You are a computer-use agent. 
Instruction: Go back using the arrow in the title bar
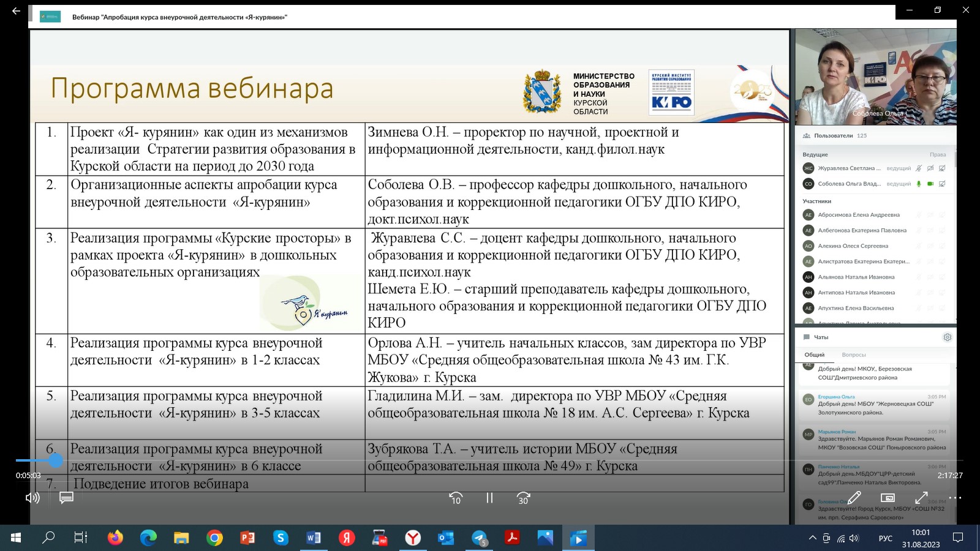pos(16,11)
